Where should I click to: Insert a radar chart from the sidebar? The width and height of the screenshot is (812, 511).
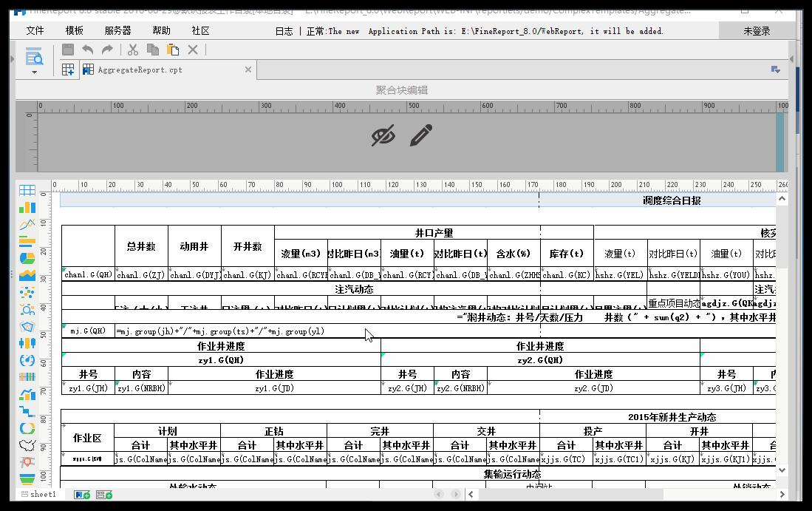pos(27,327)
